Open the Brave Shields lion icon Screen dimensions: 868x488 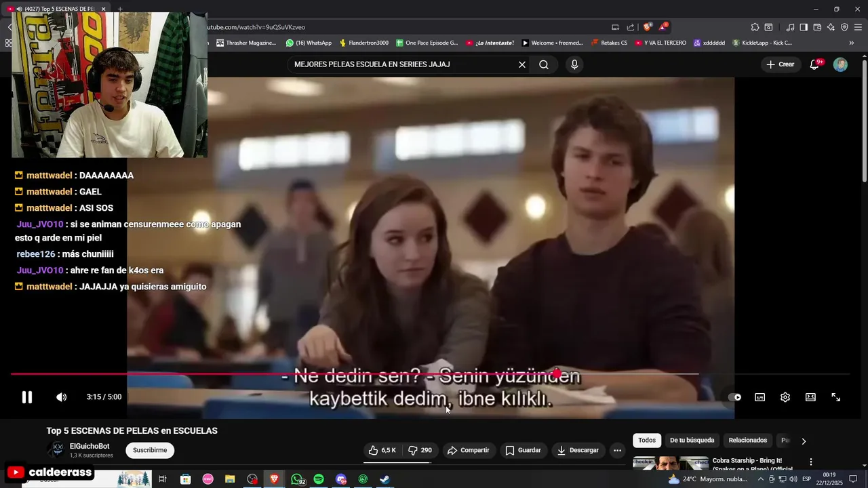(647, 27)
